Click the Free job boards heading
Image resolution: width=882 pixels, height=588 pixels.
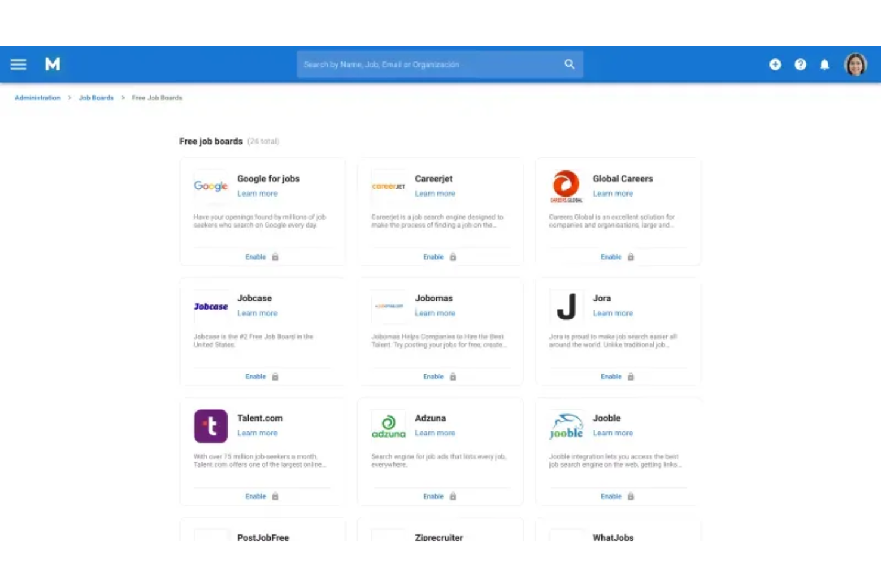coord(211,142)
